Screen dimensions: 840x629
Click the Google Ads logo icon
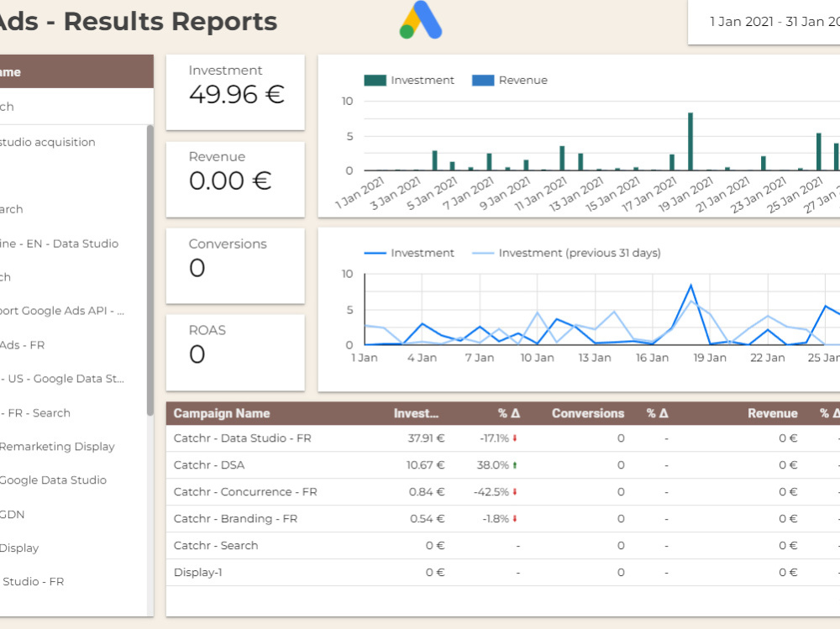tap(421, 20)
